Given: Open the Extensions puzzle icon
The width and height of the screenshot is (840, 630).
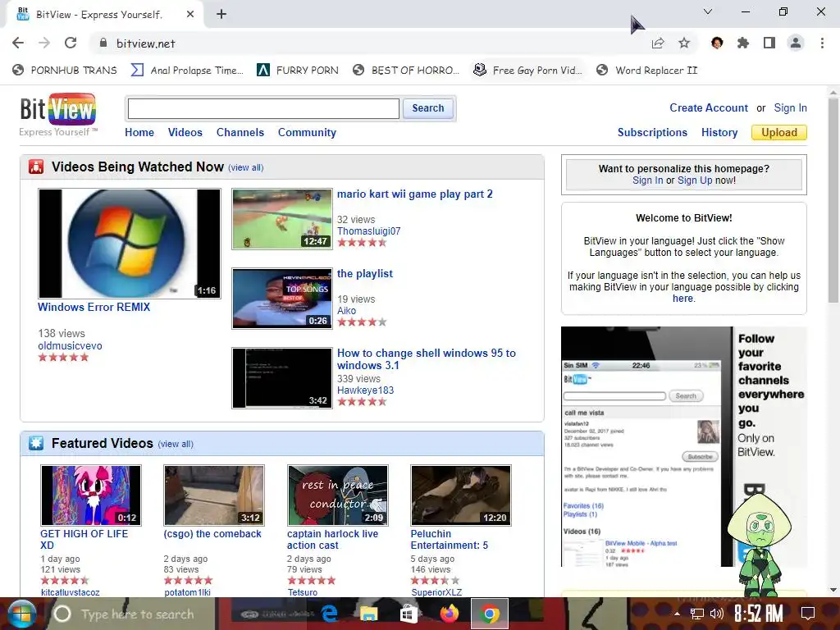Looking at the screenshot, I should click(x=743, y=43).
